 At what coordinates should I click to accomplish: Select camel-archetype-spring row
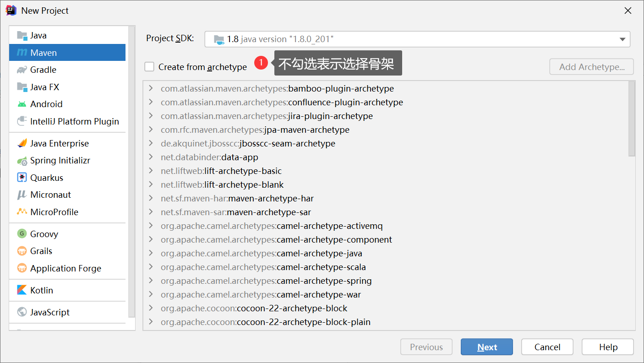tap(386, 281)
